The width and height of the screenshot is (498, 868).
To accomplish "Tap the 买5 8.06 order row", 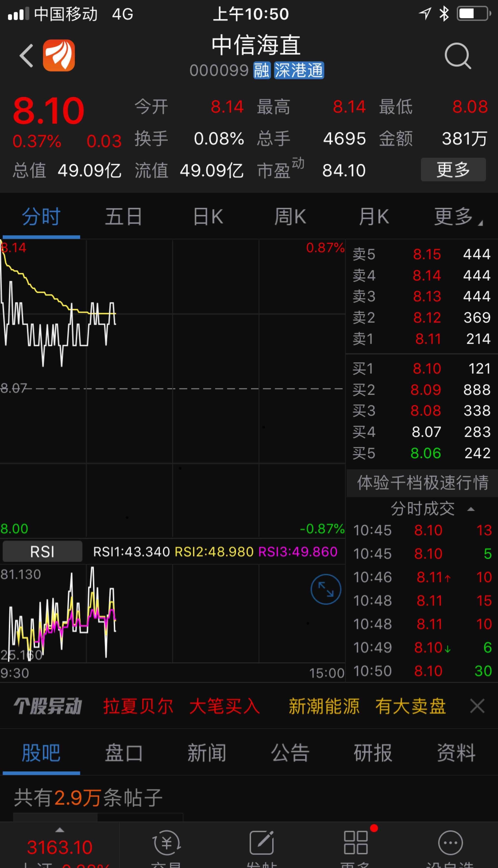I will coord(421,453).
